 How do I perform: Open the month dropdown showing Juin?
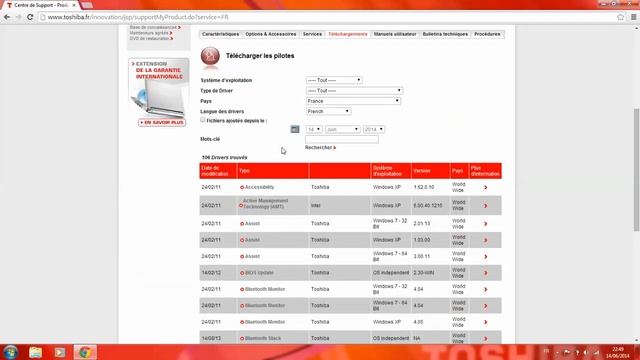[x=342, y=129]
